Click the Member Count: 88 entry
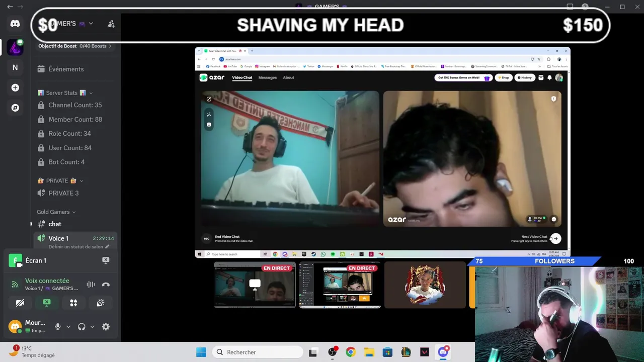 click(x=75, y=119)
